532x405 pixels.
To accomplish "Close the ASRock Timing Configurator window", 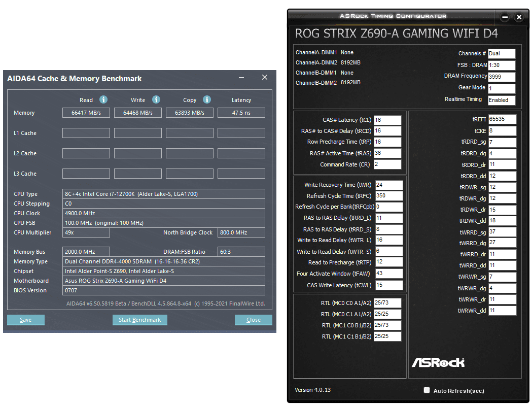I will (519, 17).
